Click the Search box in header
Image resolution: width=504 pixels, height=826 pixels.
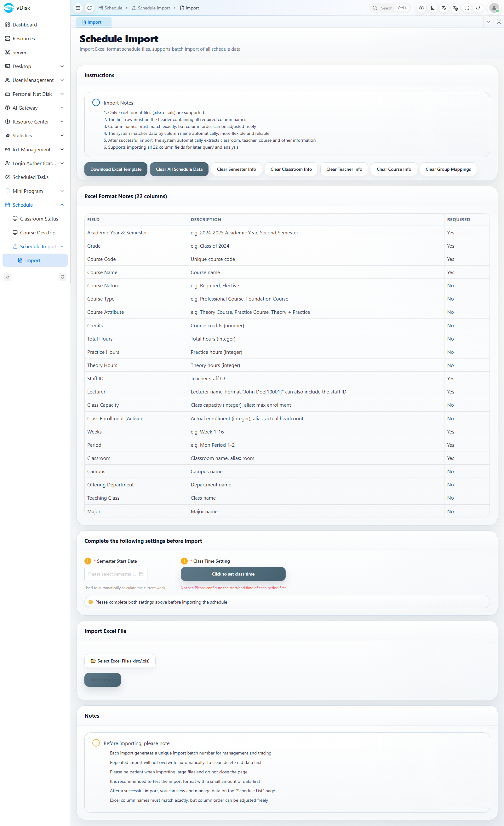(x=390, y=8)
